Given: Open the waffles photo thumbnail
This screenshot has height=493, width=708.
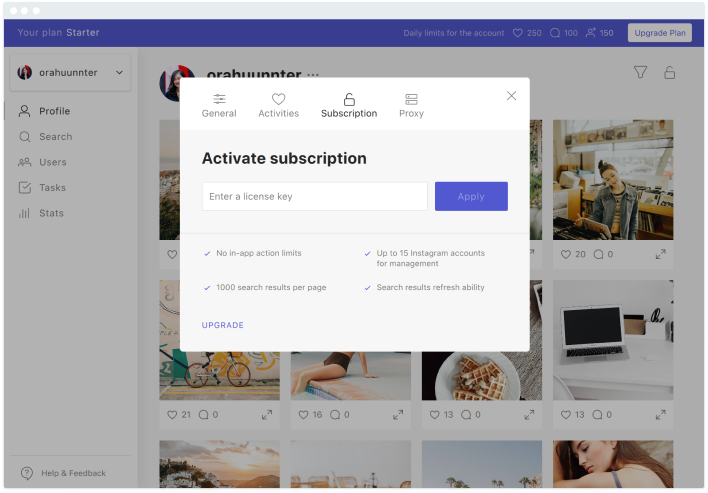Looking at the screenshot, I should point(482,376).
